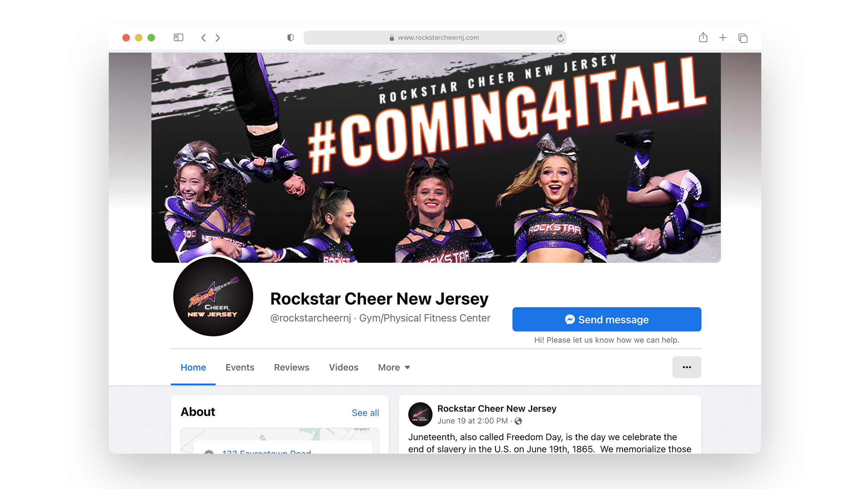Open the Rock Cheer New Jersey profile picture
The image size is (868, 489).
213,296
